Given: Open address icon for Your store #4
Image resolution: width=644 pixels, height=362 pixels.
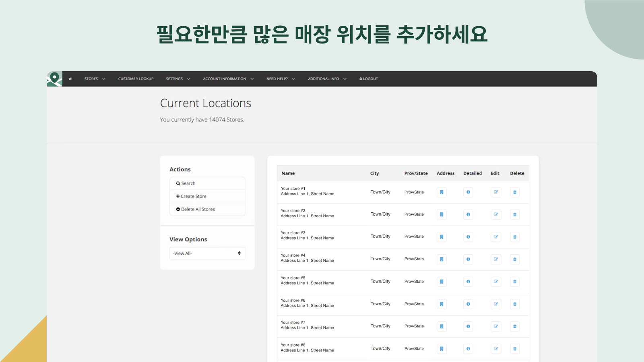Looking at the screenshot, I should click(442, 259).
